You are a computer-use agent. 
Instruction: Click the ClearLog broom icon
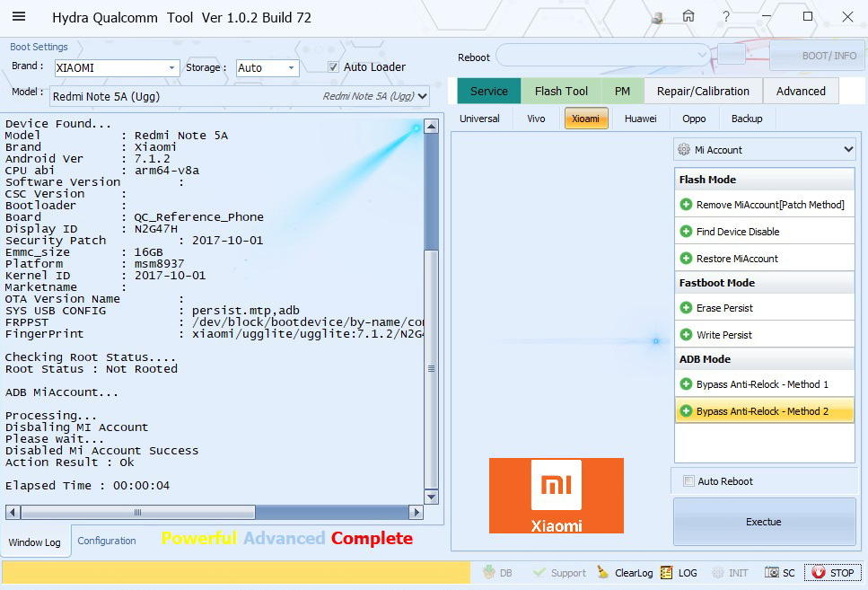pyautogui.click(x=600, y=573)
